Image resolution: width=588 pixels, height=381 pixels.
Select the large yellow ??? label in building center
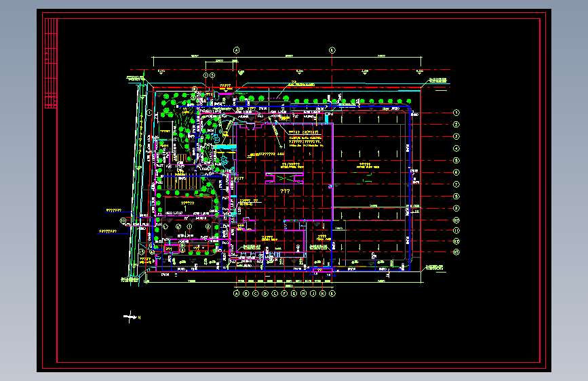pyautogui.click(x=285, y=191)
